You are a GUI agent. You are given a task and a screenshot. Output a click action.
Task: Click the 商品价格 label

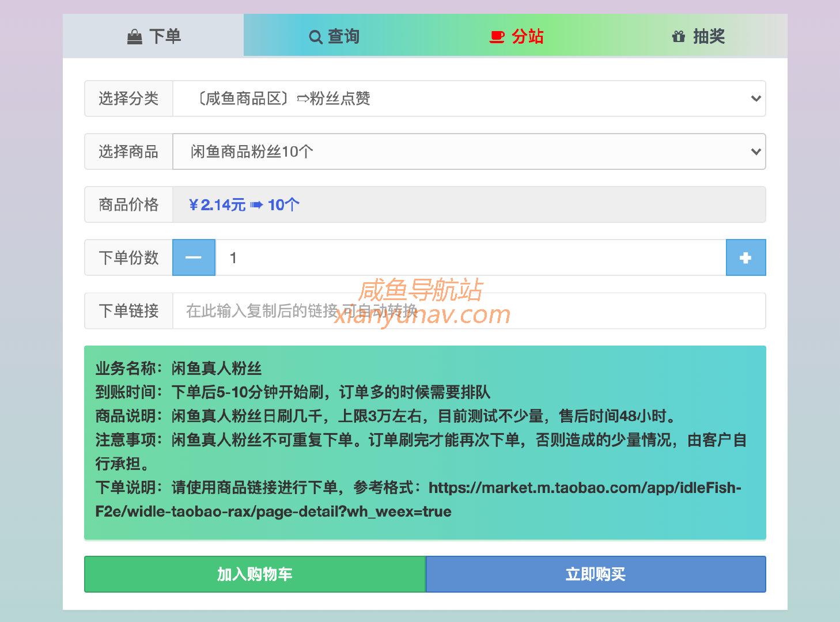[x=128, y=204]
